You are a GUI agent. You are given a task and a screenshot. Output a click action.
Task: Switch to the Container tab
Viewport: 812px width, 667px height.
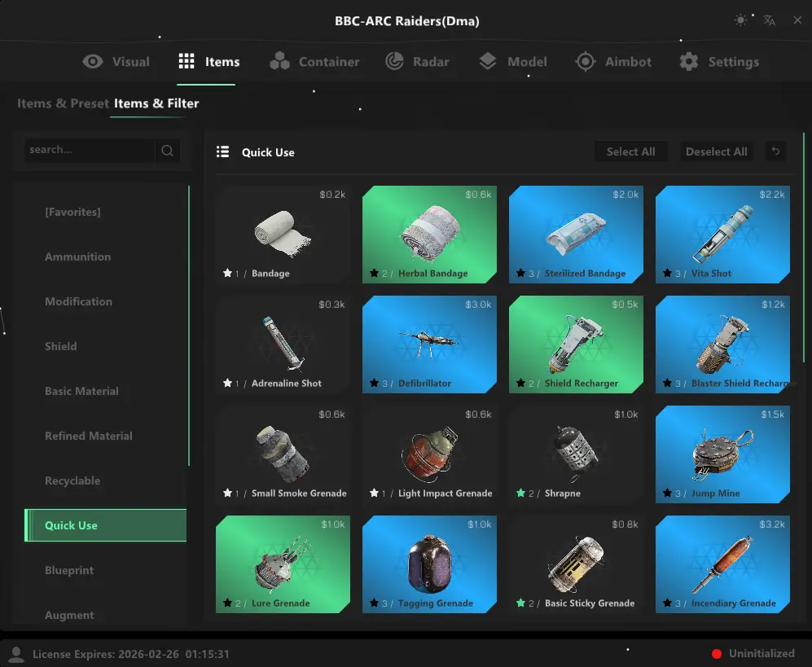coord(316,61)
